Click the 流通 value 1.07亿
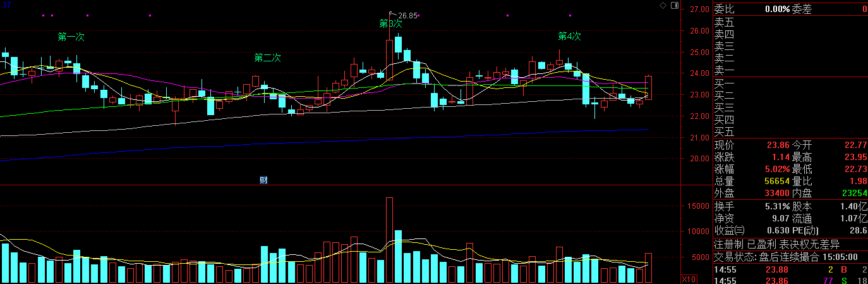The height and width of the screenshot is (284, 868). [854, 219]
